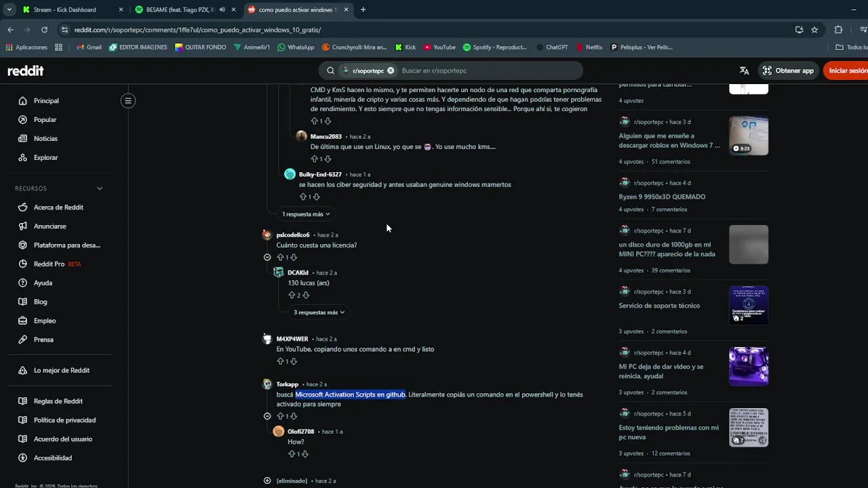The image size is (868, 488).
Task: Open the browser extensions puzzle icon
Action: [838, 30]
